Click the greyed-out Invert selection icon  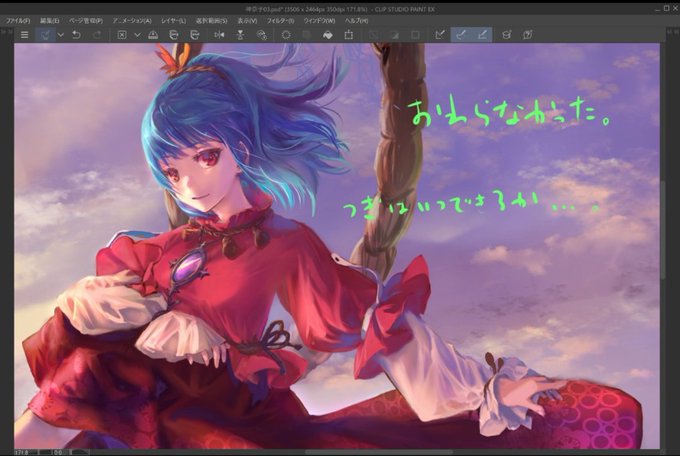point(394,35)
